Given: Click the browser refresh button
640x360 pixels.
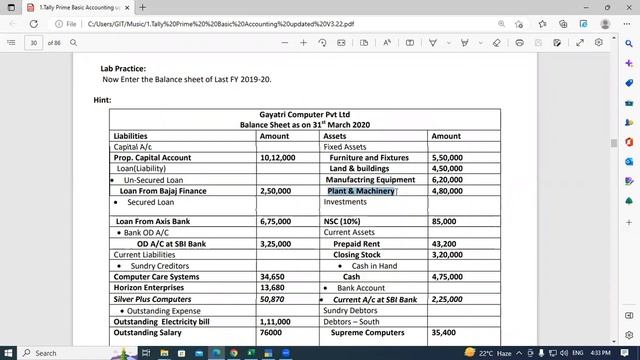Looking at the screenshot, I should [x=33, y=24].
